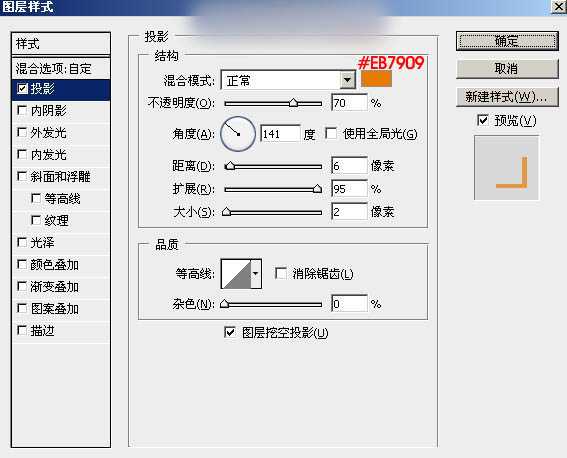Click the 大小 size slider handle
The height and width of the screenshot is (458, 567).
tap(227, 211)
